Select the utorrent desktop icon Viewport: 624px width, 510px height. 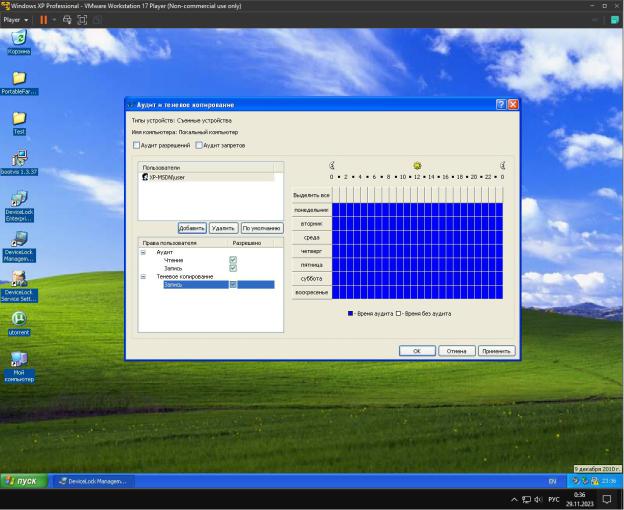pyautogui.click(x=19, y=323)
